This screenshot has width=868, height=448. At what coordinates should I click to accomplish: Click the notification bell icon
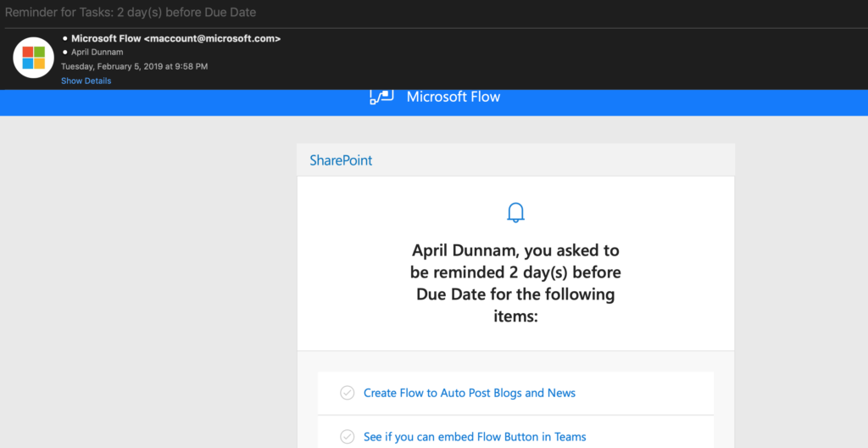click(x=515, y=212)
